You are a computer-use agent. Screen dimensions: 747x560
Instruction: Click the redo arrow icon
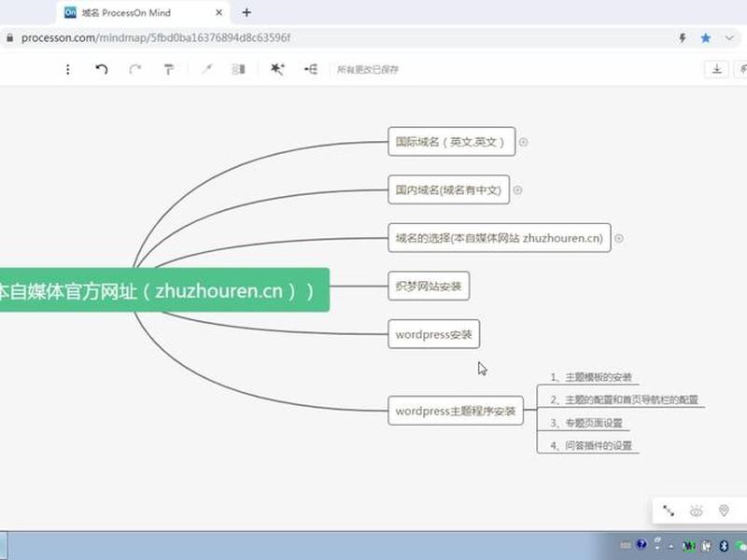[135, 69]
